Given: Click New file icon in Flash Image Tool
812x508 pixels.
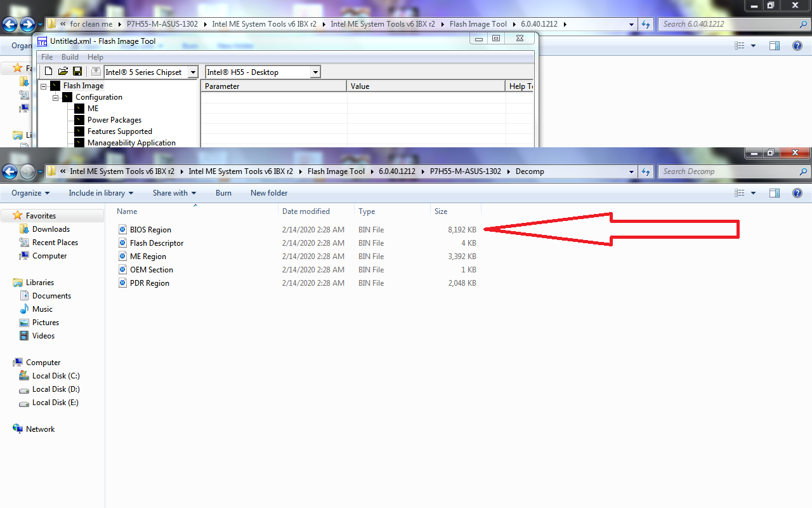Looking at the screenshot, I should [x=48, y=72].
